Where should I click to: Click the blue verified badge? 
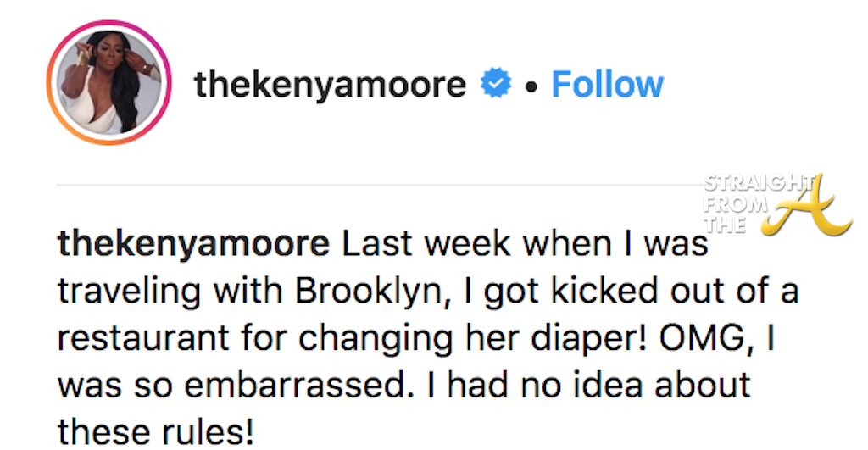(495, 85)
